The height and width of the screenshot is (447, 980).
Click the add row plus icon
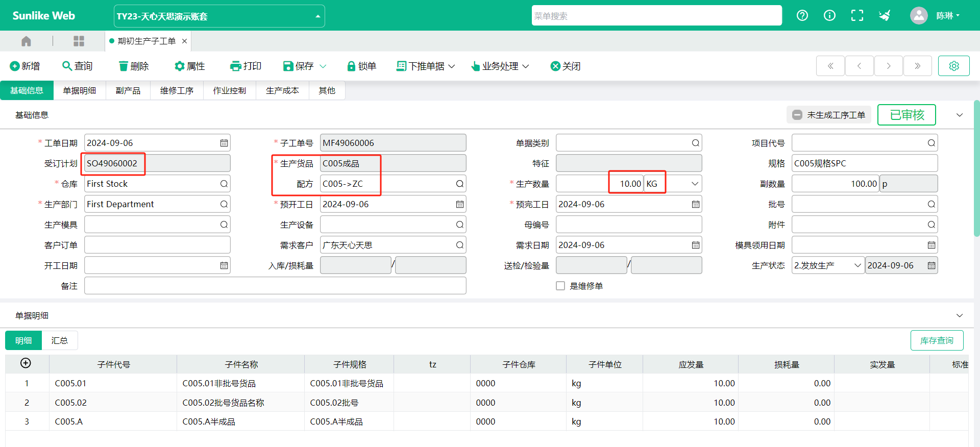point(26,363)
